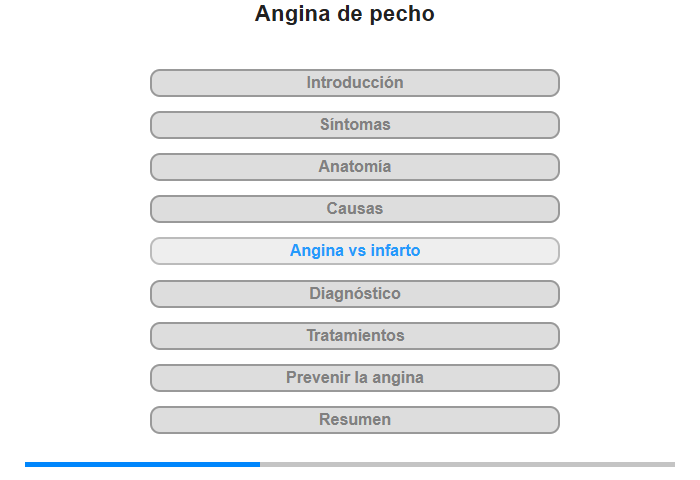Open Prevenir la angina section

(x=355, y=378)
